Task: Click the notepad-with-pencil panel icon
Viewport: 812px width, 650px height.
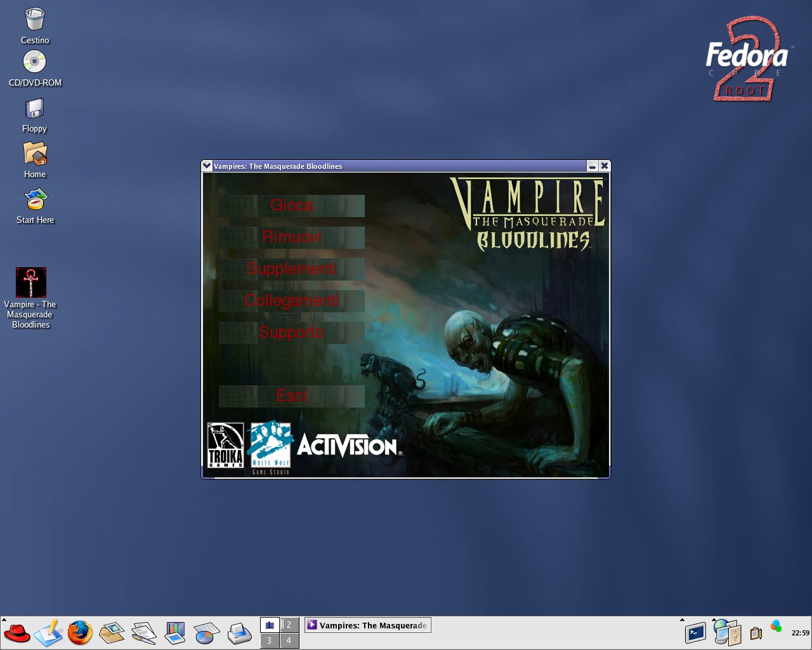Action: [48, 633]
